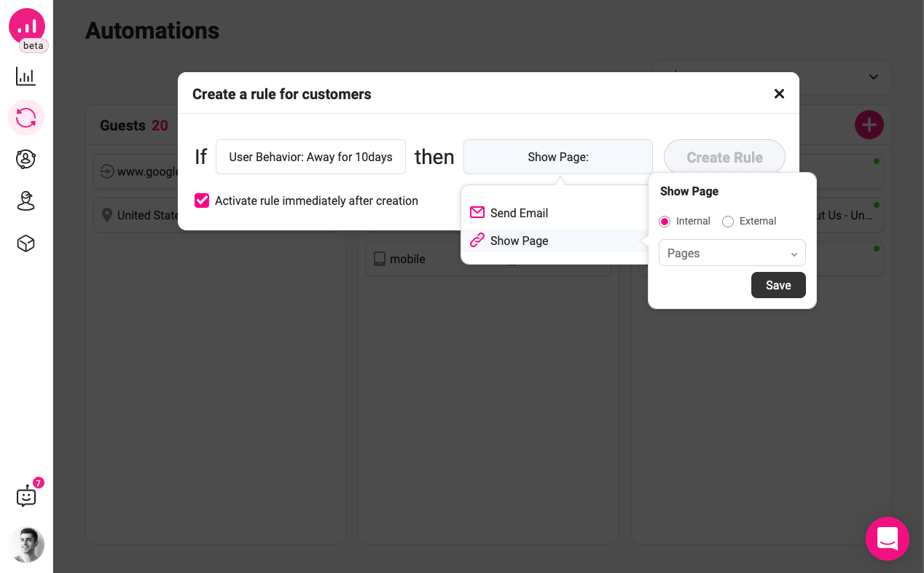Click the pink plus add button
924x573 pixels.
[x=869, y=125]
